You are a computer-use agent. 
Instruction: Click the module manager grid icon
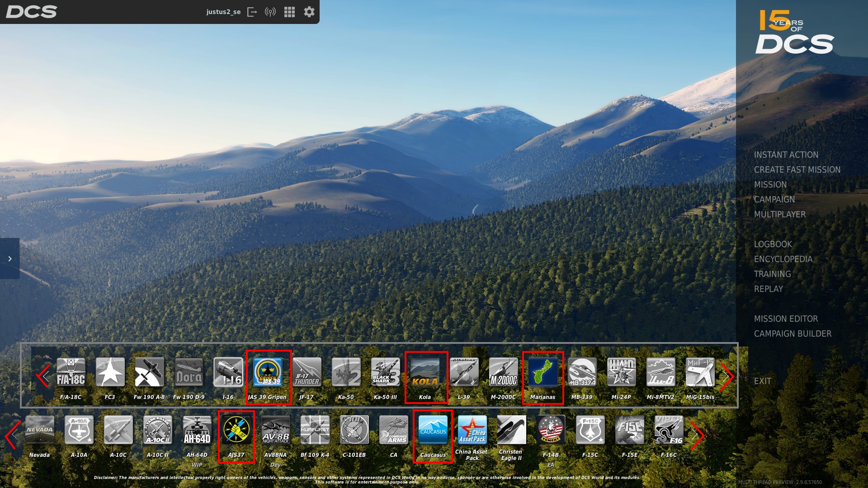pos(289,12)
